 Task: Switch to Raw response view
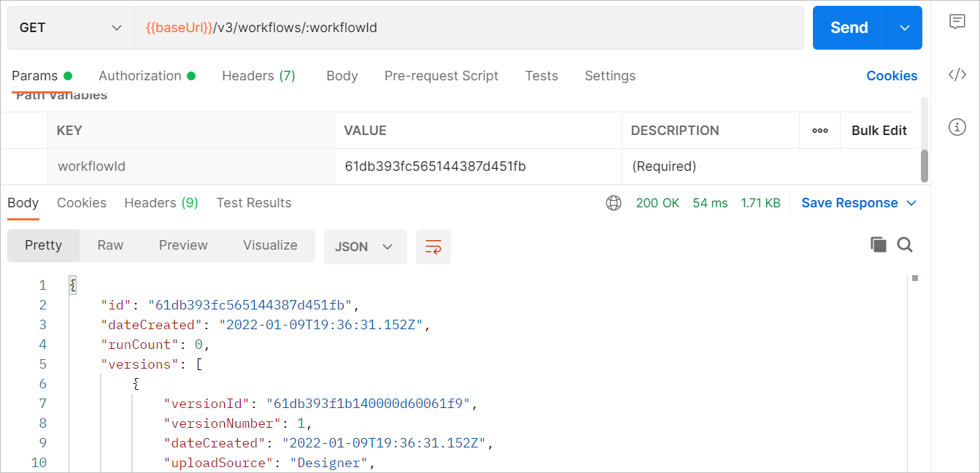click(x=110, y=245)
